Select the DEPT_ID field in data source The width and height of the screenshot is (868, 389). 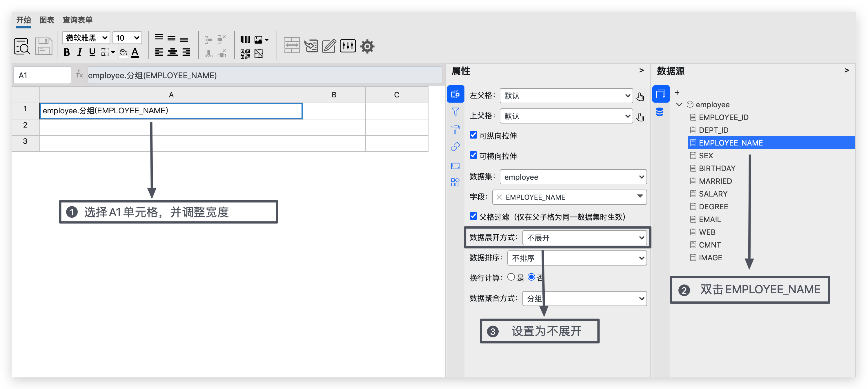point(713,130)
